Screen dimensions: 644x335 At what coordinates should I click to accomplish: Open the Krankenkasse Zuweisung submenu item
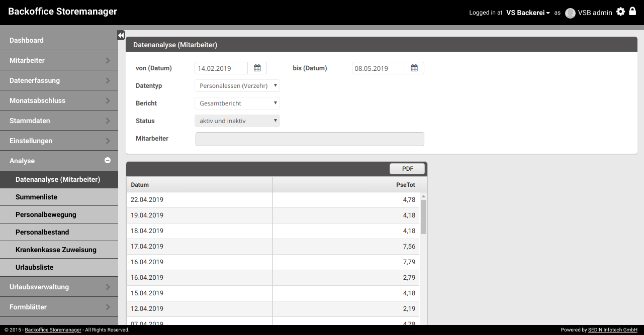(59, 250)
